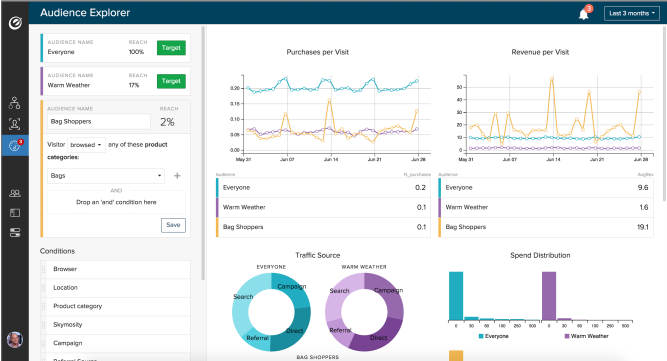The image size is (667, 361).
Task: Click the user avatar at sidebar bottom
Action: (x=15, y=339)
